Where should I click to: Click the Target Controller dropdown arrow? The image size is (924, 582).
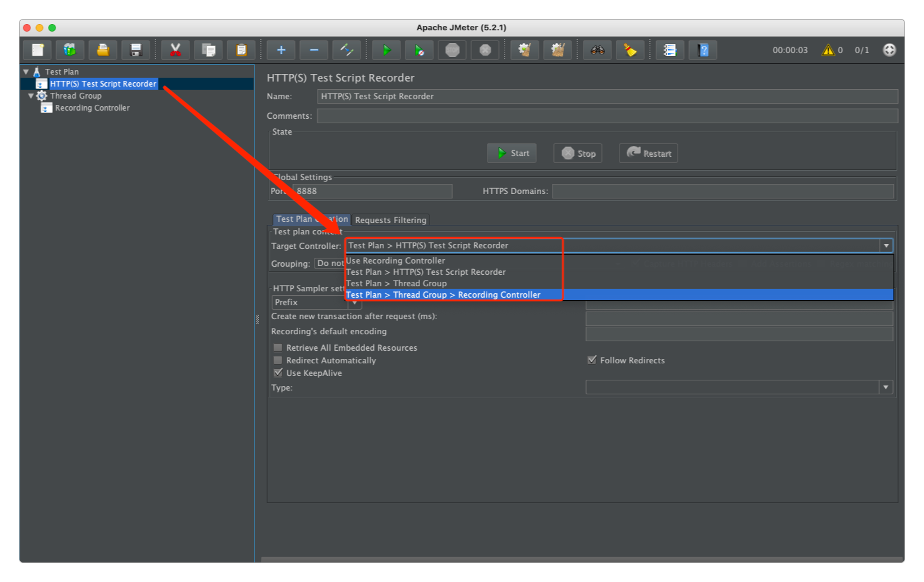[886, 245]
